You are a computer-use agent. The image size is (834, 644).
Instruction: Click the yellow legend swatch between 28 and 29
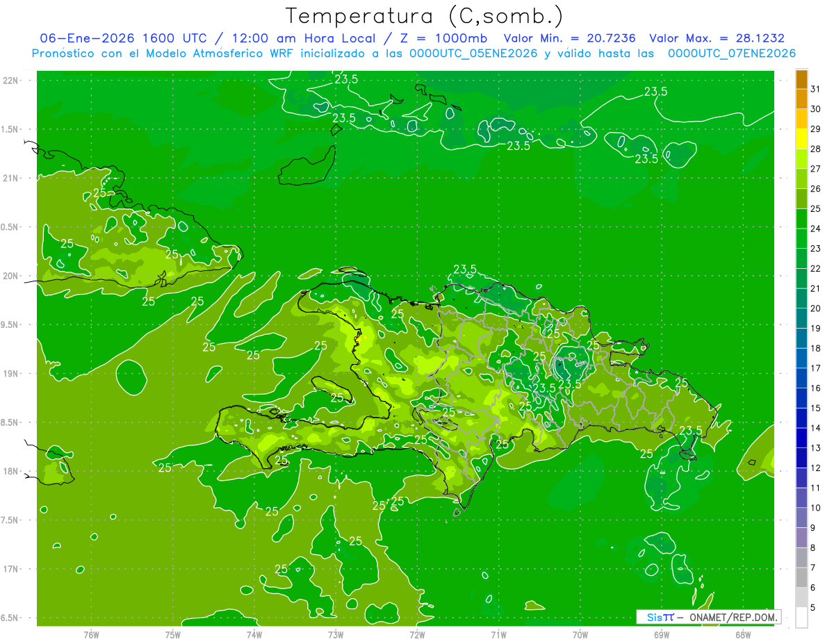coord(801,139)
